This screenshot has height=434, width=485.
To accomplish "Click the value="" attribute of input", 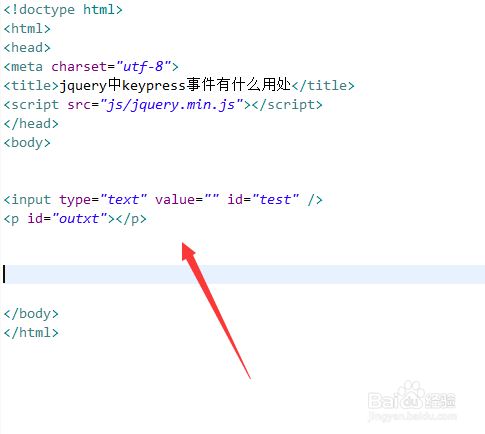I will pos(187,200).
